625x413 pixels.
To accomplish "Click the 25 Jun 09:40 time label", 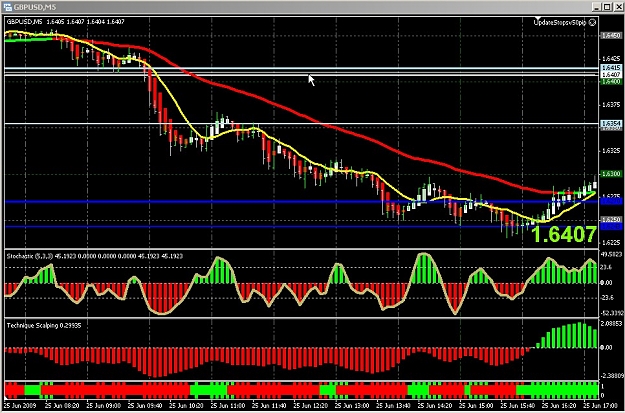I will pyautogui.click(x=144, y=404).
